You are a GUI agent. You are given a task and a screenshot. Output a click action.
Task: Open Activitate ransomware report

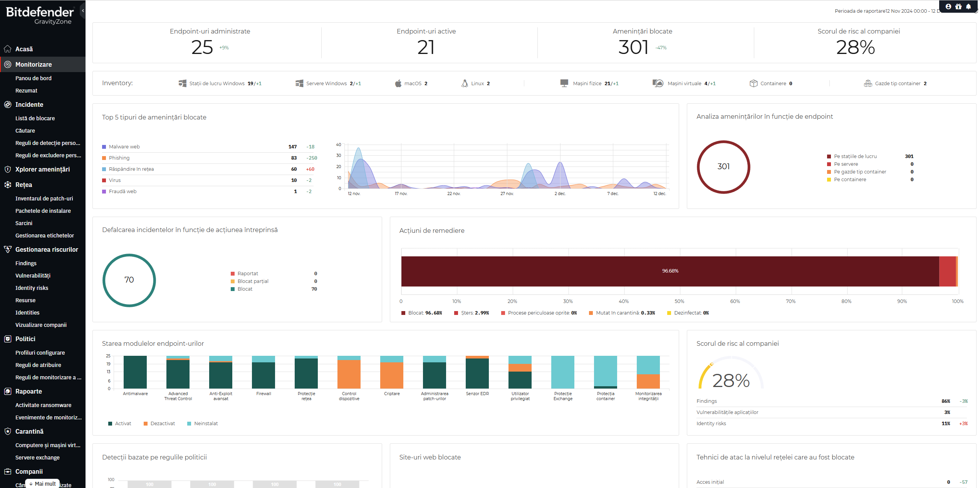click(43, 405)
